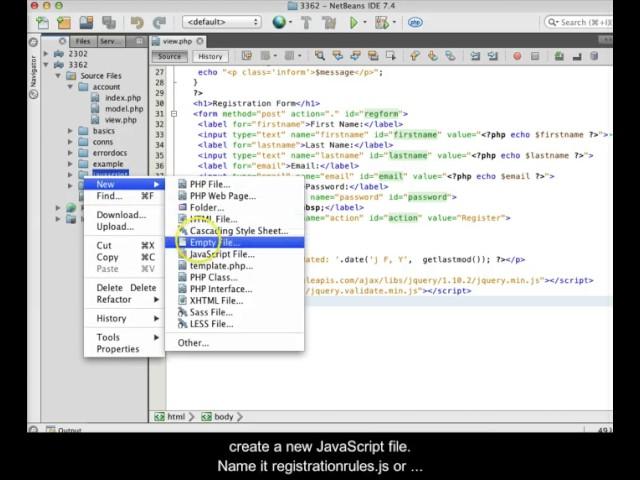
Task: Choose Other... in New submenu
Action: pyautogui.click(x=235, y=343)
